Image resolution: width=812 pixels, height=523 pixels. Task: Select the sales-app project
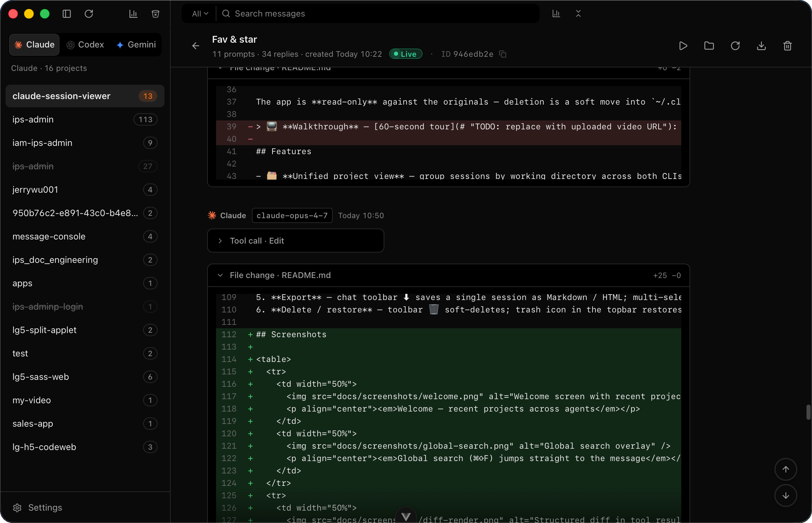coord(85,424)
